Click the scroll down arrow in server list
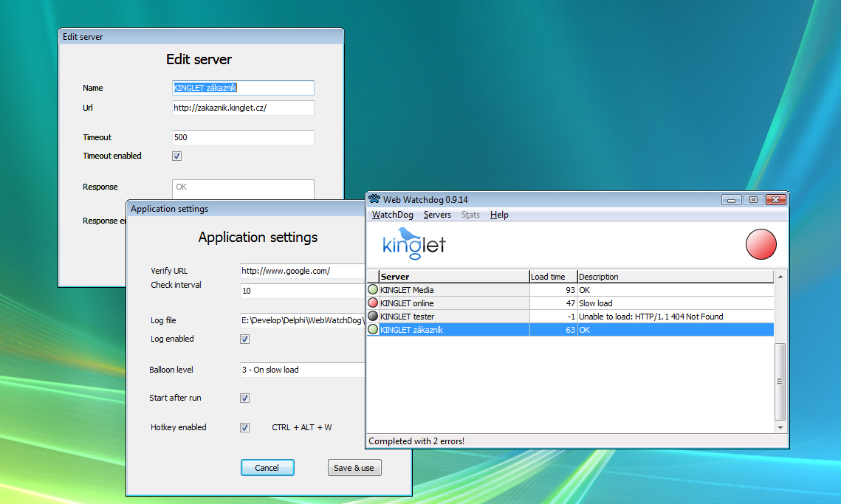841x504 pixels. click(x=780, y=427)
